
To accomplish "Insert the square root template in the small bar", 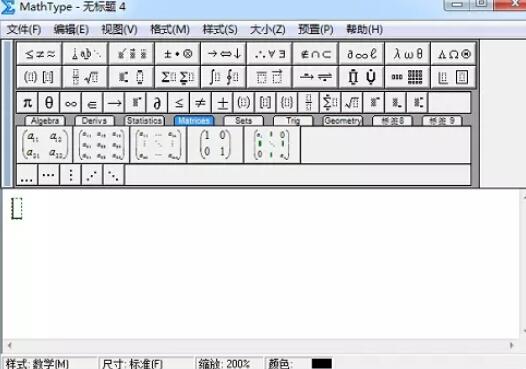I will [x=352, y=103].
